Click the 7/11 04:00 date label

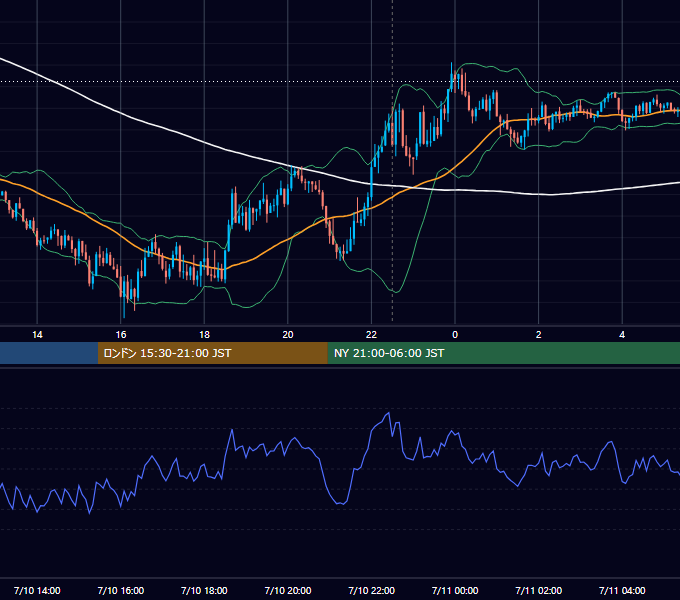point(622,590)
